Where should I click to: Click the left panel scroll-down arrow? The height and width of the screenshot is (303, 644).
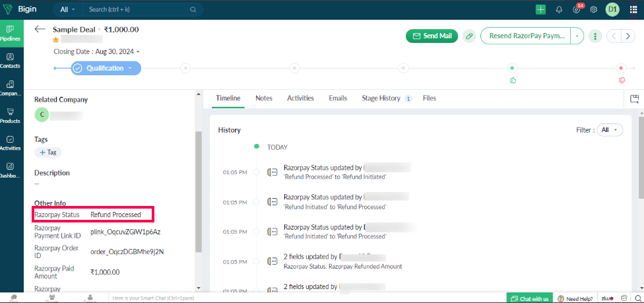199,288
